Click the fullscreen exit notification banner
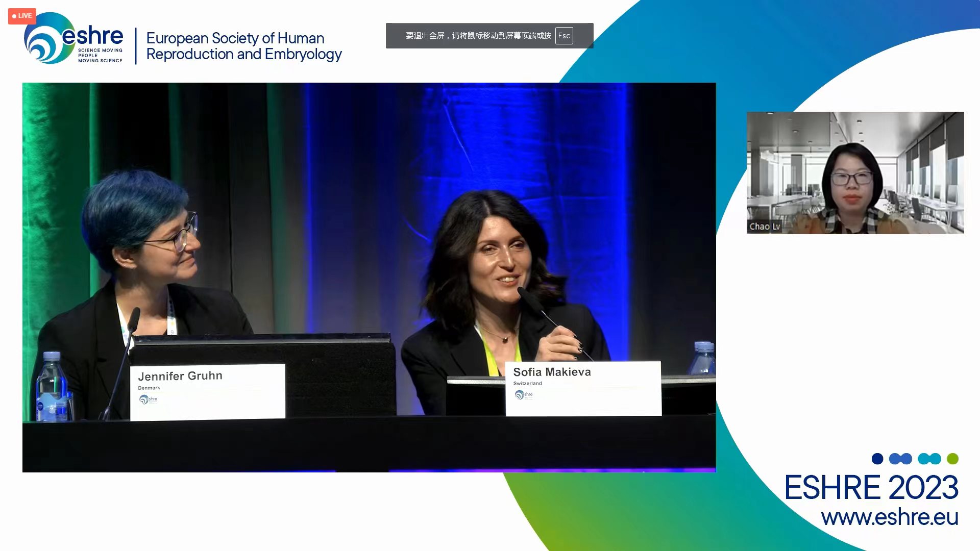 [x=489, y=36]
